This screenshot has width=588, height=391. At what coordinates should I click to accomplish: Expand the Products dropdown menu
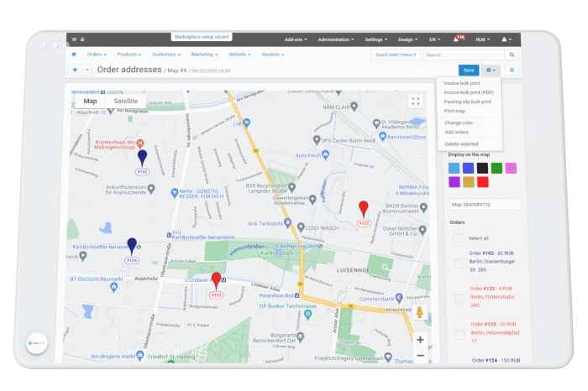(129, 55)
